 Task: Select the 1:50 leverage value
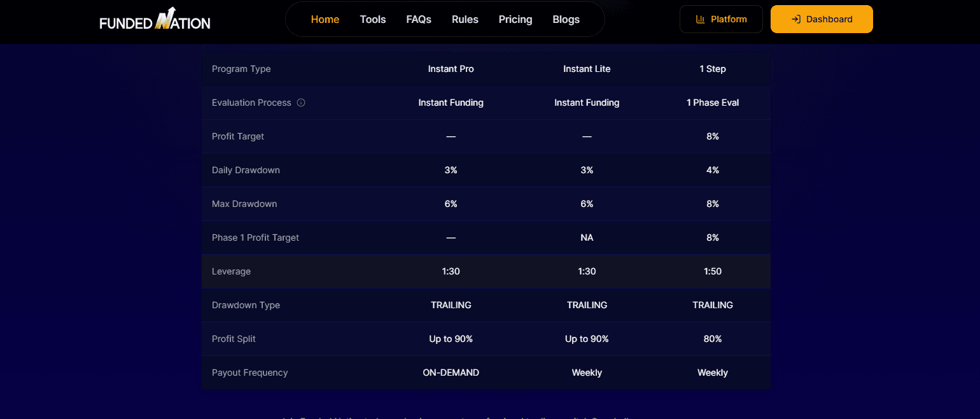(712, 271)
